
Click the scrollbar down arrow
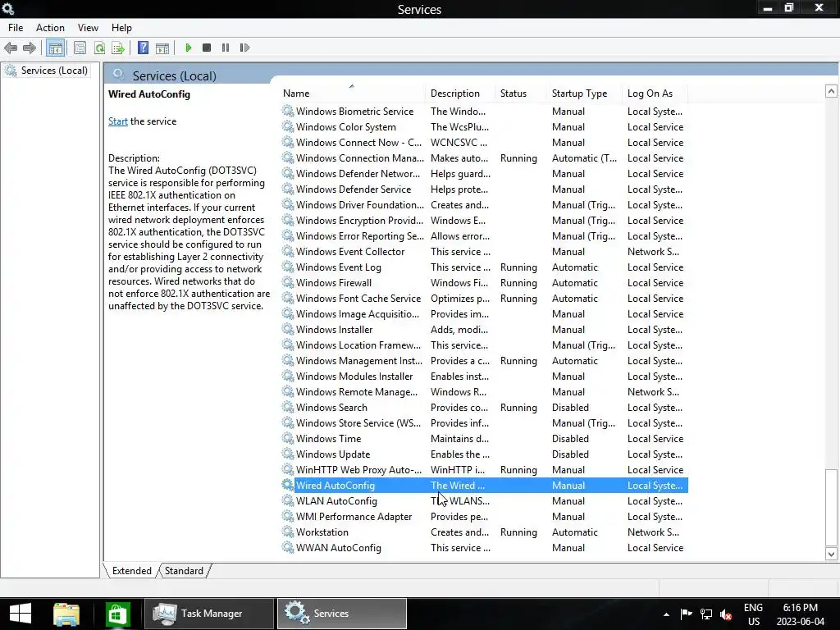[831, 554]
